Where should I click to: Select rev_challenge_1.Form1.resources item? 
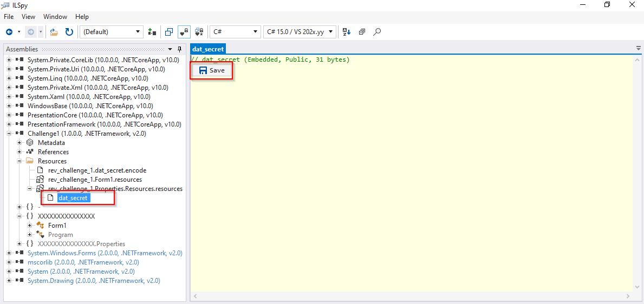point(95,180)
